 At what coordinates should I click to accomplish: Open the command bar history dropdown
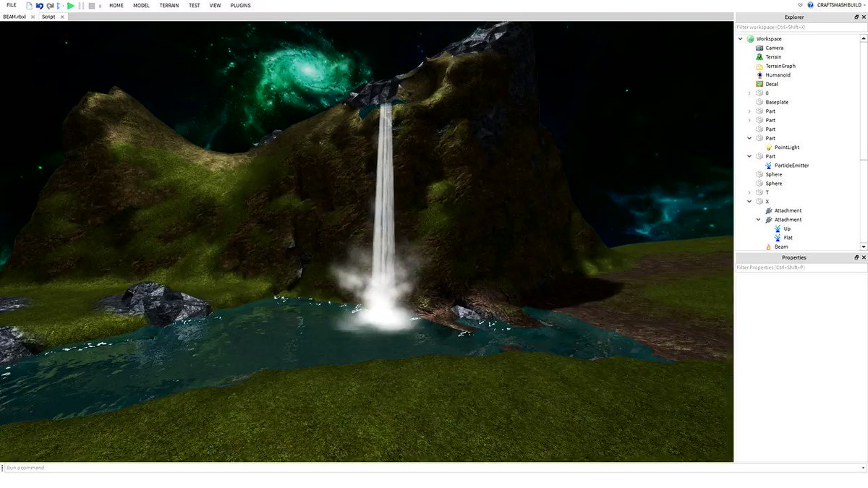tap(863, 468)
